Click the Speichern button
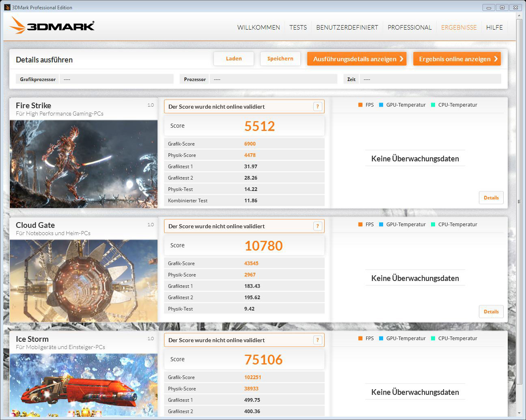Image resolution: width=526 pixels, height=420 pixels. pos(280,59)
